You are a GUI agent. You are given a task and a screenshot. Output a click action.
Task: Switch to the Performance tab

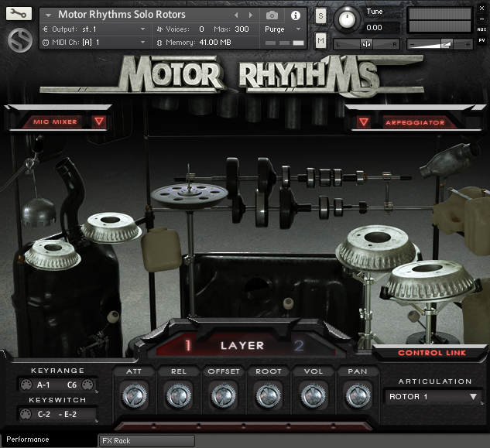coord(49,439)
